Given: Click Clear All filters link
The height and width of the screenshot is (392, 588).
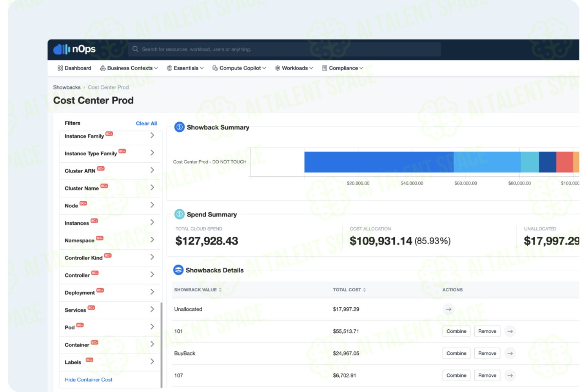Looking at the screenshot, I should click(x=146, y=123).
